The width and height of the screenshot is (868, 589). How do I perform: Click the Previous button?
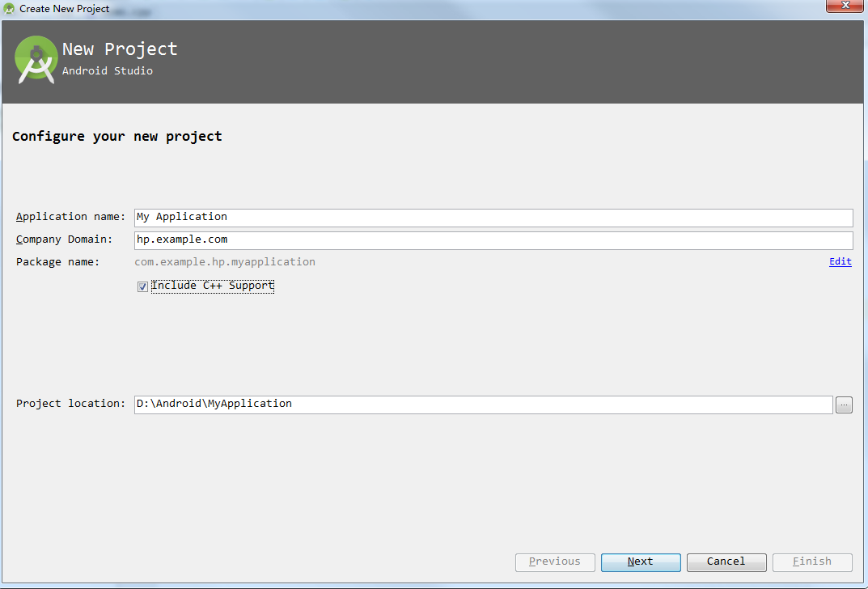click(x=555, y=562)
